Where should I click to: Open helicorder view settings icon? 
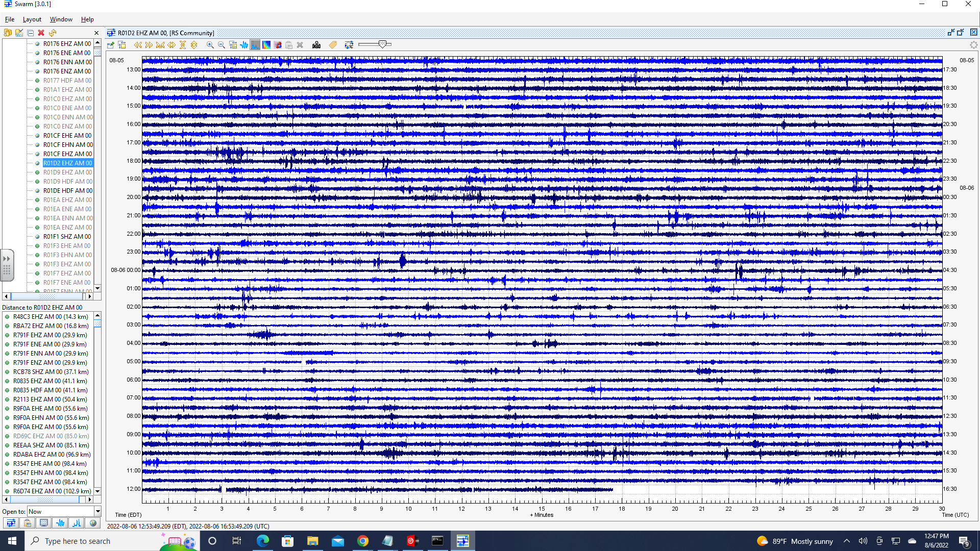[122, 45]
